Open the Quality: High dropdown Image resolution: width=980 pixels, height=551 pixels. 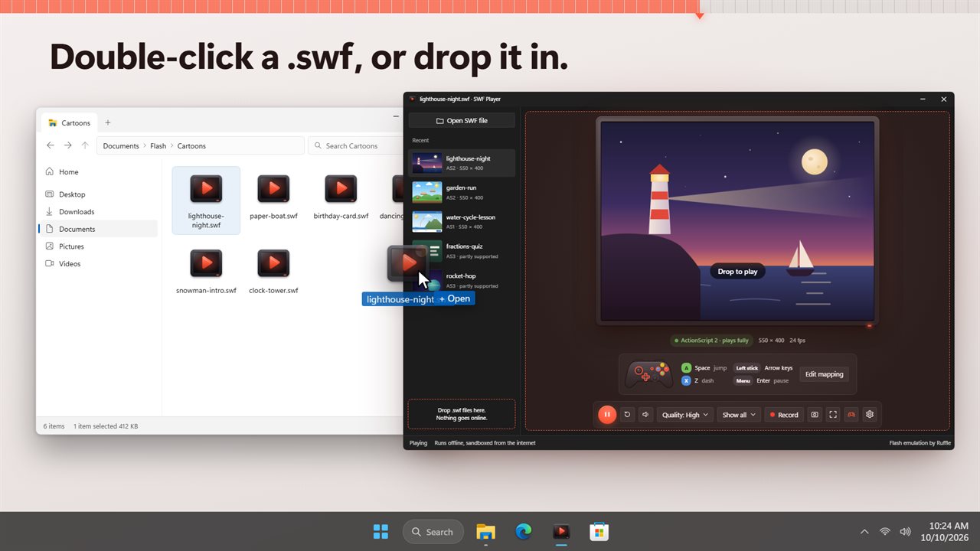point(684,415)
